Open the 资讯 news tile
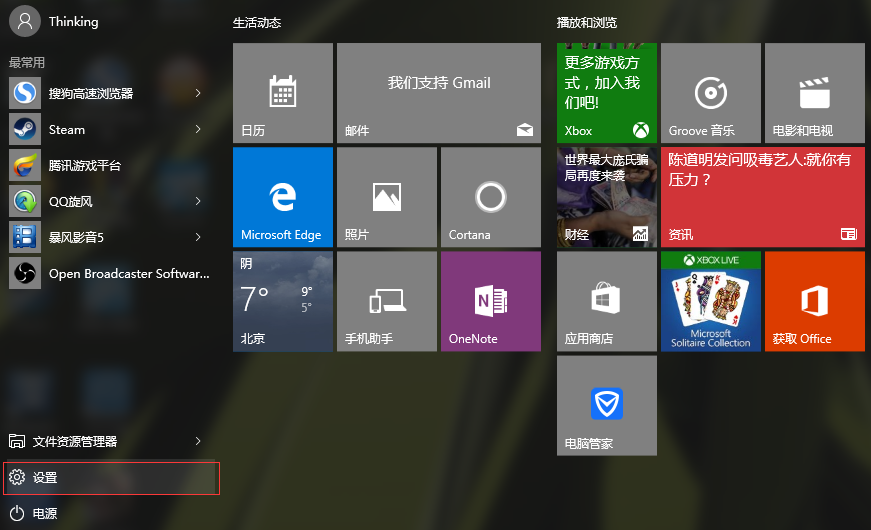871x530 pixels. 763,197
